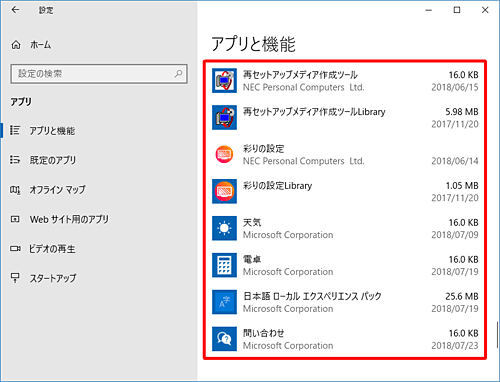Image resolution: width=500 pixels, height=382 pixels.
Task: Click the 再セットアップメディア作成ツールLibrary app icon
Action: pyautogui.click(x=224, y=117)
